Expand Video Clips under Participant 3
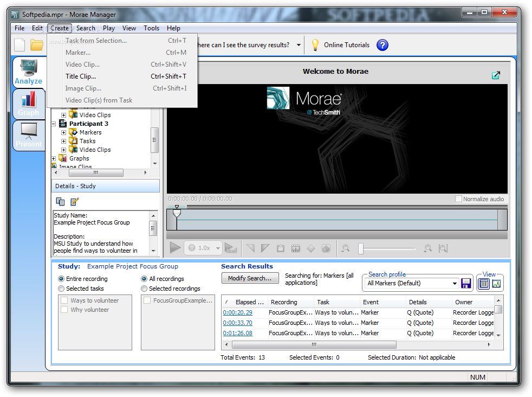This screenshot has height=397, width=532. coord(63,150)
